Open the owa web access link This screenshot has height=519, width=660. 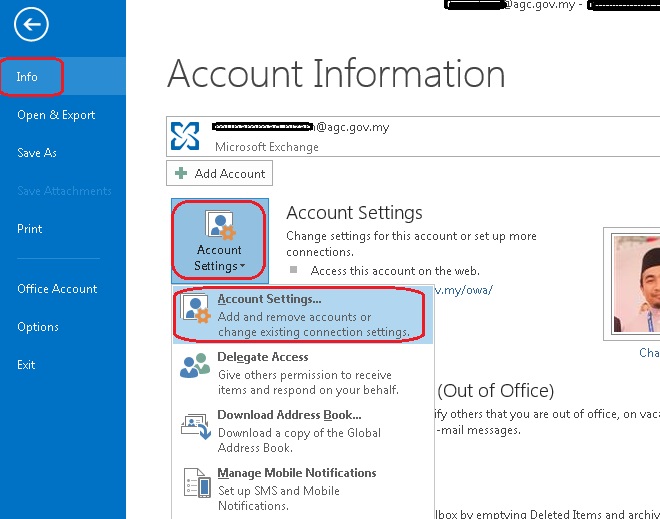tap(463, 290)
